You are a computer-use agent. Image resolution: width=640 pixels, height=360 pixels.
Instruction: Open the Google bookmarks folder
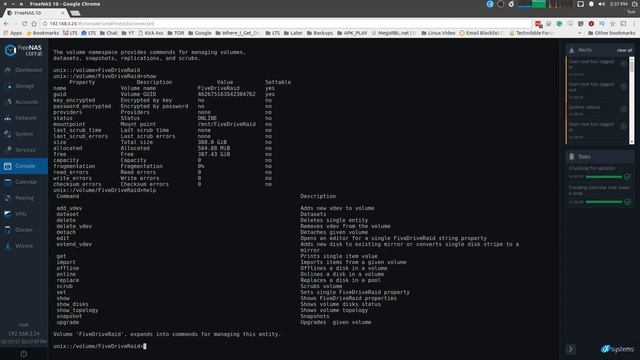click(200, 33)
